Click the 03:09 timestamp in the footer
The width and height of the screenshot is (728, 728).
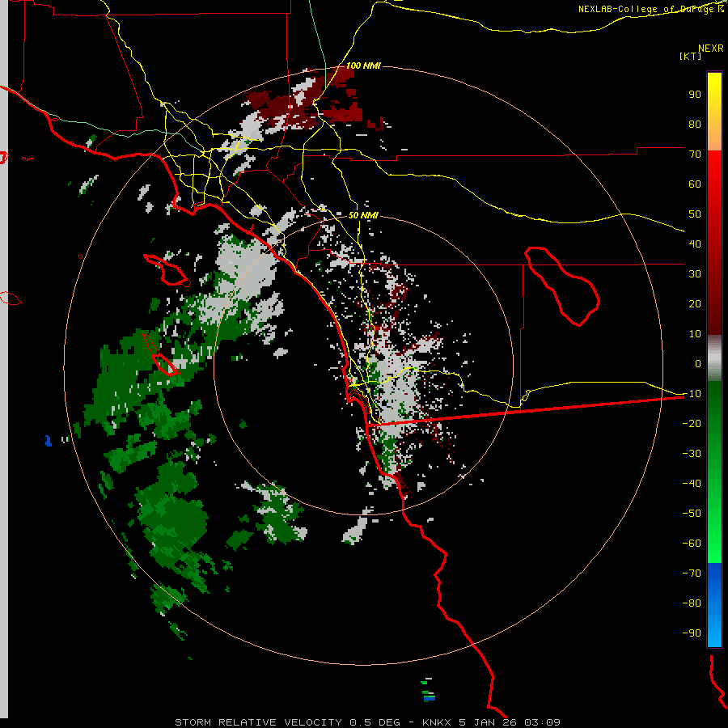(542, 722)
